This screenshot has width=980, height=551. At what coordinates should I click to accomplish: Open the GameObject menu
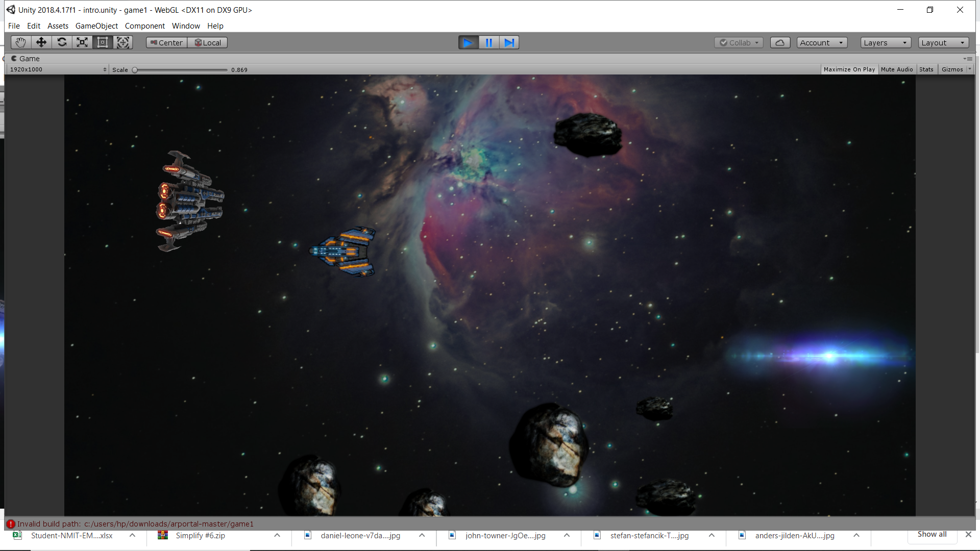(96, 26)
